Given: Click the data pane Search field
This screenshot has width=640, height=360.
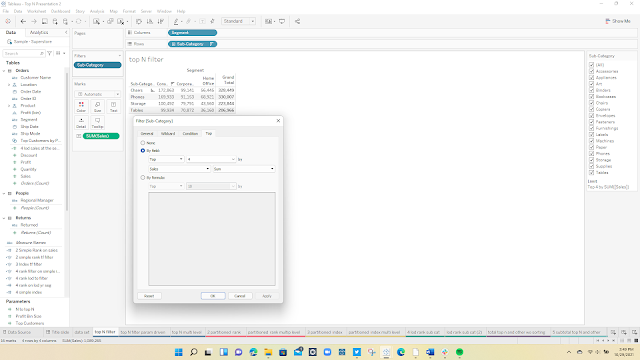Looking at the screenshot, I should tap(23, 53).
